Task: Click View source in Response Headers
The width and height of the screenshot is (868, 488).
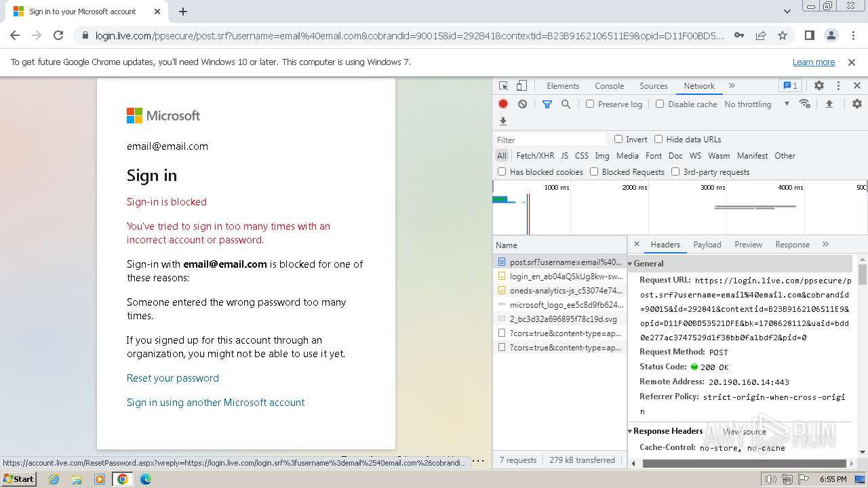Action: point(744,432)
